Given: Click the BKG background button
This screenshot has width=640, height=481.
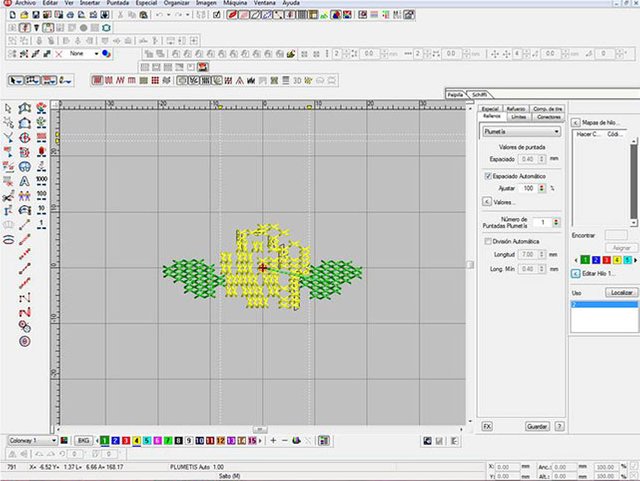Looking at the screenshot, I should click(x=83, y=441).
